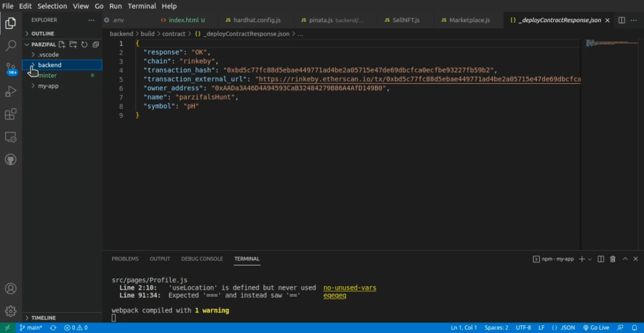Open the Help menu
Viewport: 644px width, 333px height.
click(169, 6)
